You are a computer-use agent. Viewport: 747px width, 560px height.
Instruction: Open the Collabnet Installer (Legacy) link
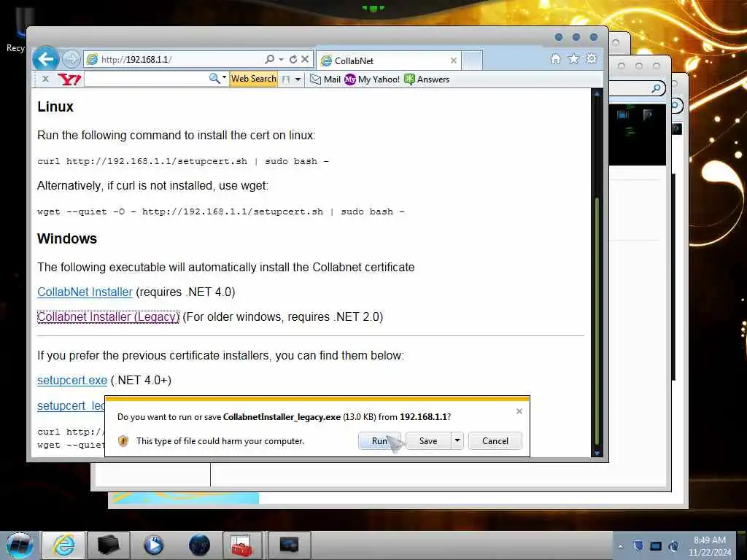pyautogui.click(x=108, y=316)
